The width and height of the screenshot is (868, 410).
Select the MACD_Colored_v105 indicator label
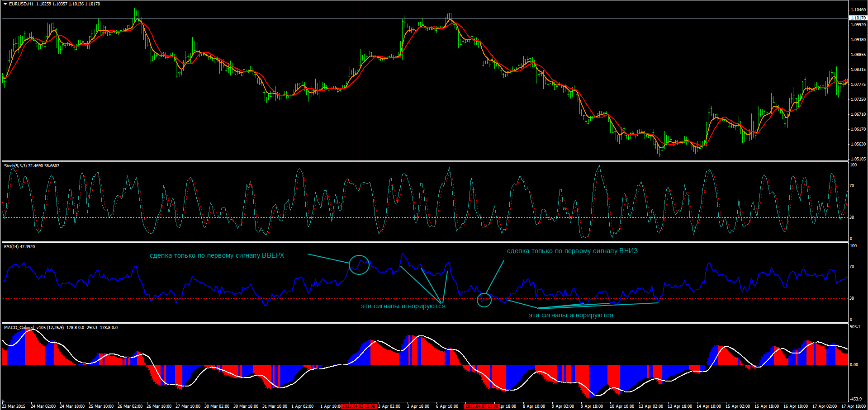click(25, 328)
